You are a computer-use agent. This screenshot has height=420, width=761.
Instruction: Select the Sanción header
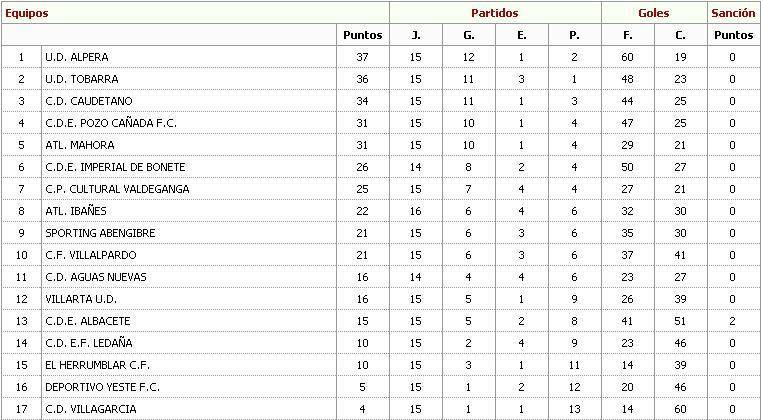[x=733, y=13]
